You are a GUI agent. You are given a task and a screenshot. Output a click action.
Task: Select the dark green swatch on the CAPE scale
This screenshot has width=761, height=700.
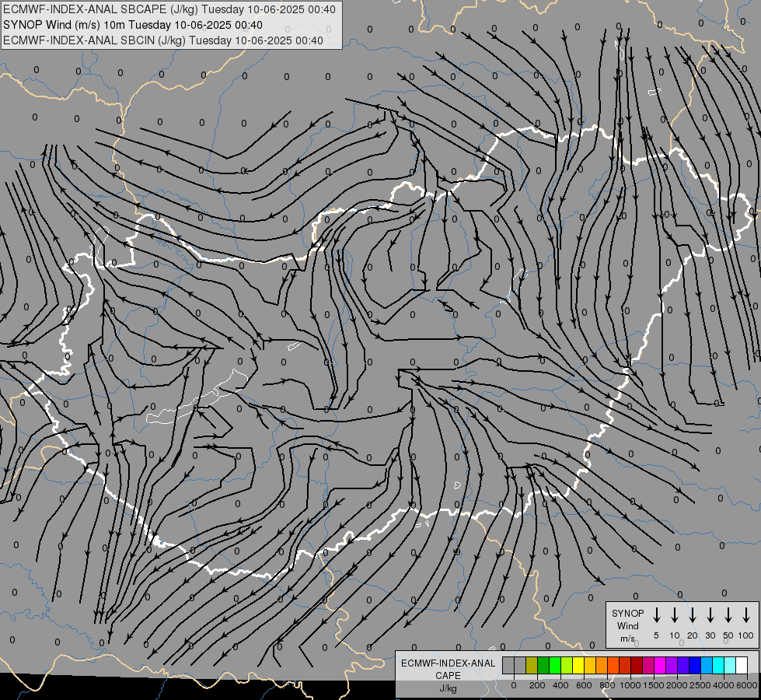(x=543, y=665)
